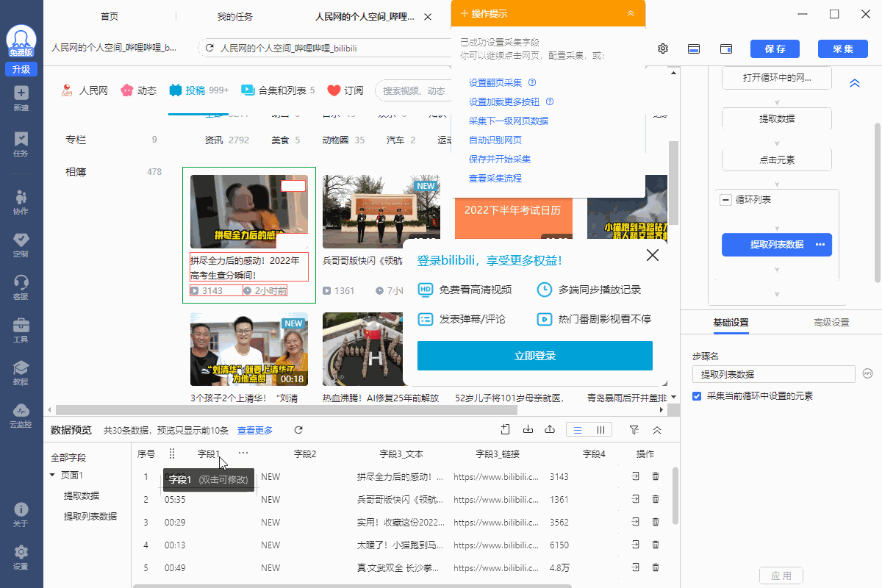Switch data preview to horizontal row view
This screenshot has width=882, height=588.
(578, 430)
